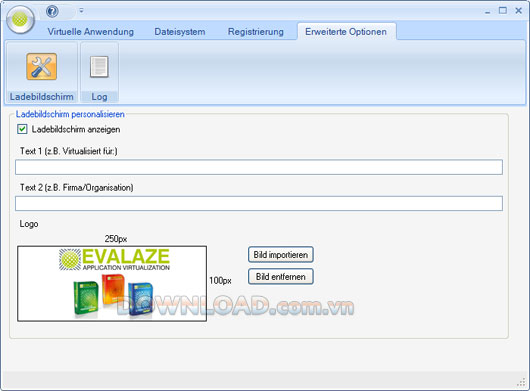Image resolution: width=530 pixels, height=391 pixels.
Task: Toggle the Ladebildschirm anzeigen checkbox
Action: (x=22, y=129)
